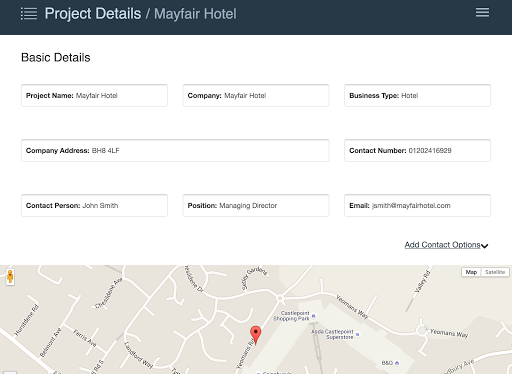This screenshot has height=374, width=512.
Task: Select the Business Type field
Action: (x=417, y=96)
